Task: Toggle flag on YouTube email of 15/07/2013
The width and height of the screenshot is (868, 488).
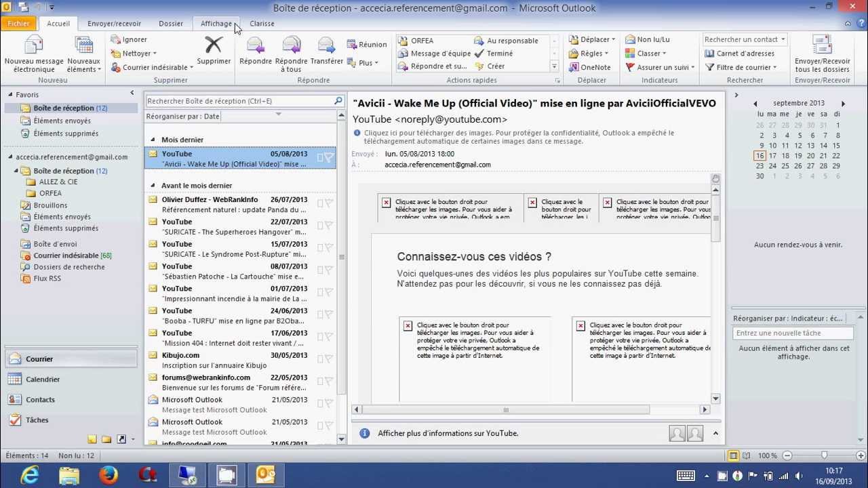Action: pyautogui.click(x=328, y=248)
